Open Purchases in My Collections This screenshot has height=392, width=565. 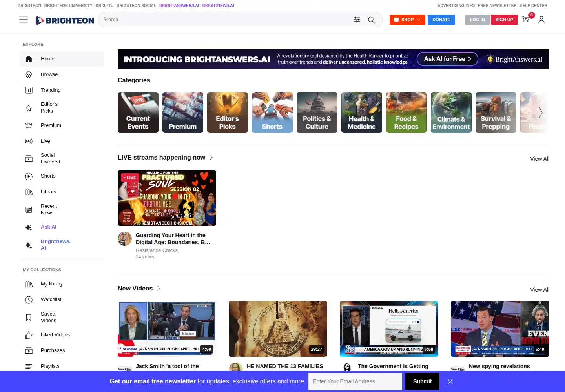click(62, 350)
